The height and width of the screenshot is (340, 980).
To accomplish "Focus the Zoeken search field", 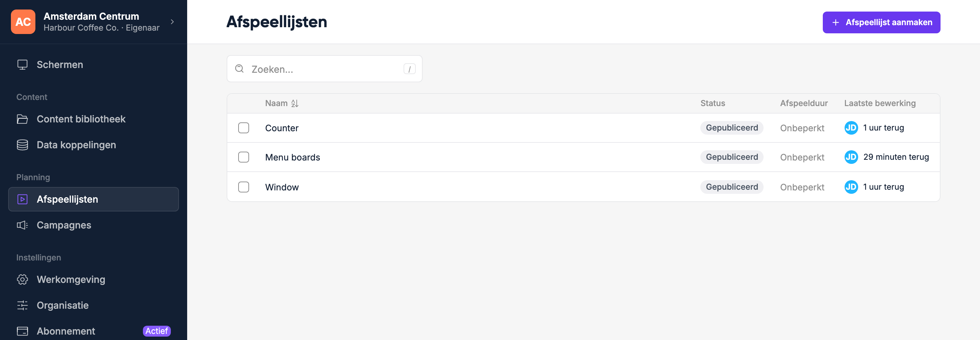I will point(324,69).
